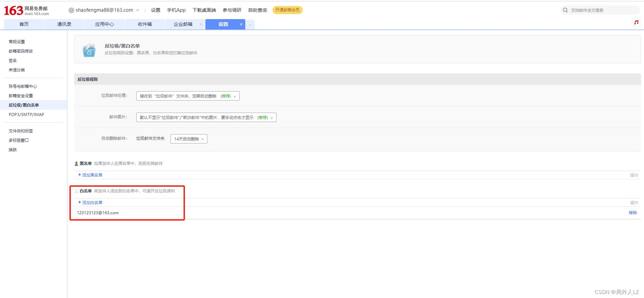Image resolution: width=644 pixels, height=298 pixels.
Task: Open 文件夹和标签 in the sidebar
Action: pyautogui.click(x=21, y=131)
